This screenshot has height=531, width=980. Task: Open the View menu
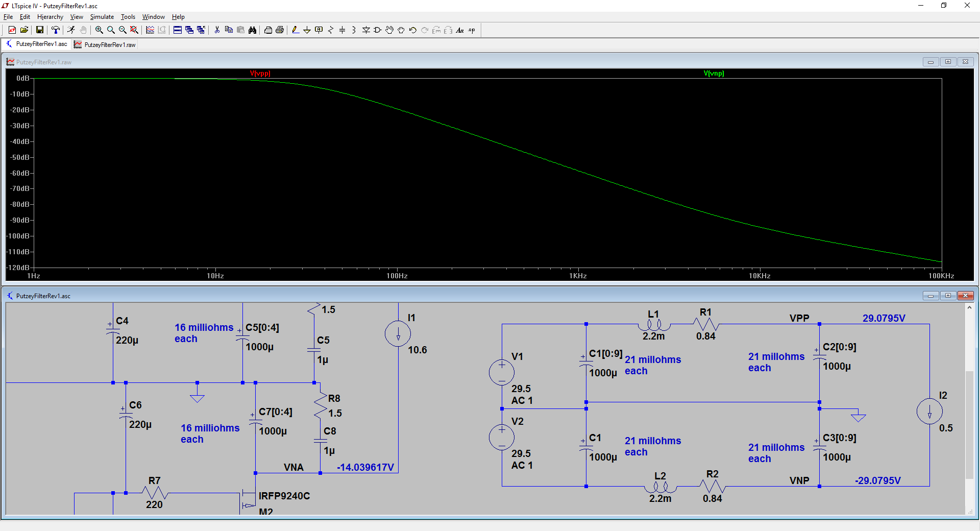pyautogui.click(x=77, y=17)
